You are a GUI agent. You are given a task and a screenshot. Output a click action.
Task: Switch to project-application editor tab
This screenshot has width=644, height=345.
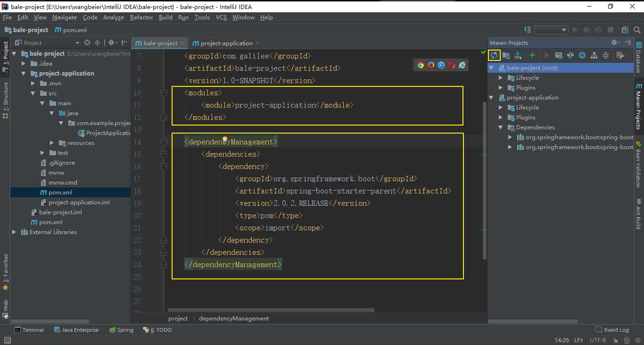(x=226, y=43)
